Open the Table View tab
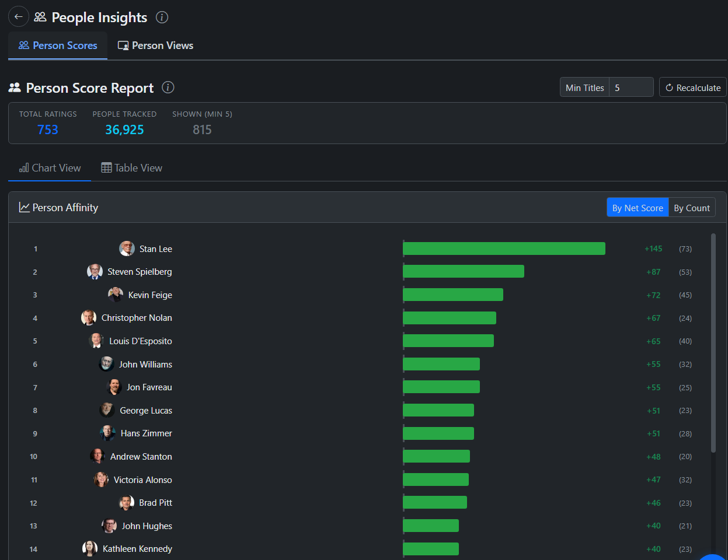Image resolution: width=728 pixels, height=560 pixels. click(x=131, y=168)
